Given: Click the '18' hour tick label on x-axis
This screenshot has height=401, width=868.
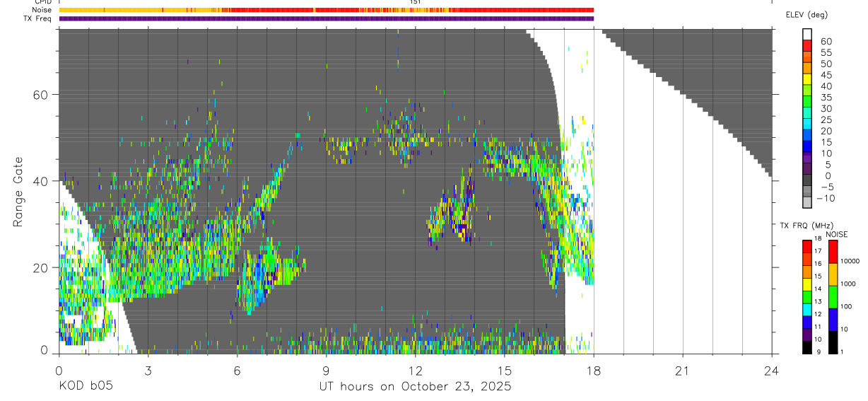Looking at the screenshot, I should coord(593,370).
